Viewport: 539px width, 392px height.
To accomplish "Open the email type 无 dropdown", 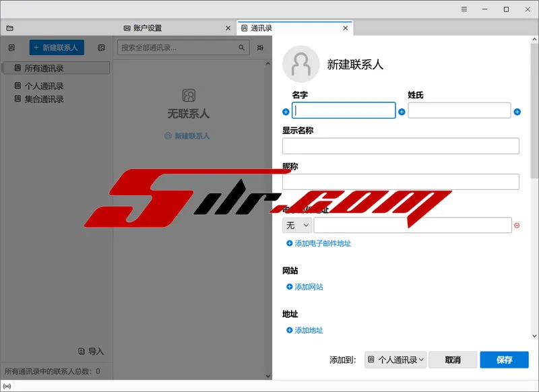I will [297, 225].
